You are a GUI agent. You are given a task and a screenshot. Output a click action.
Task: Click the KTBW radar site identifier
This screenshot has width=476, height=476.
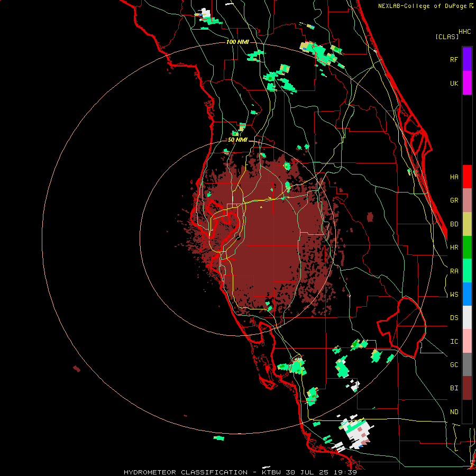(271, 472)
